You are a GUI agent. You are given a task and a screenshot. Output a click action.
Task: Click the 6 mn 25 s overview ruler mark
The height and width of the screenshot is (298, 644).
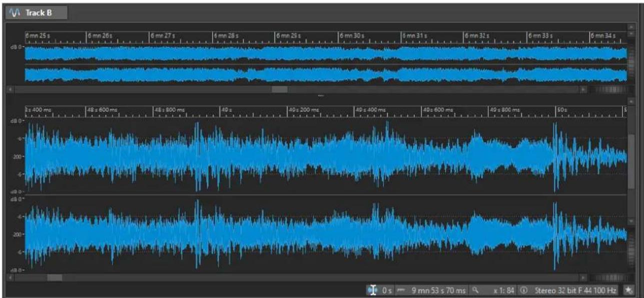pos(37,36)
